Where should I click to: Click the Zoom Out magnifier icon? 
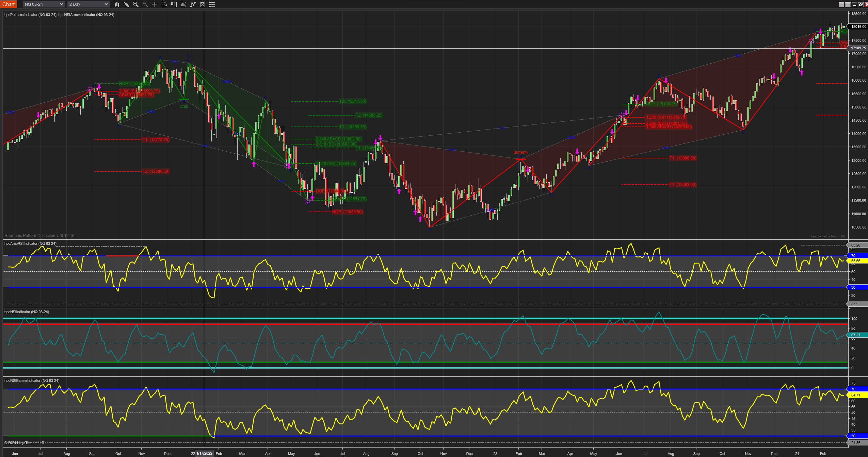[x=145, y=4]
